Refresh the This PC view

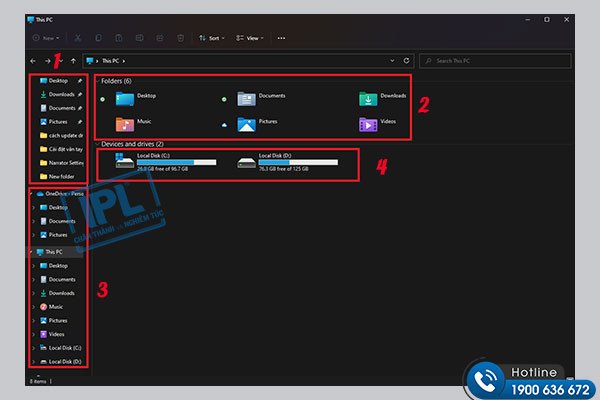tap(406, 60)
